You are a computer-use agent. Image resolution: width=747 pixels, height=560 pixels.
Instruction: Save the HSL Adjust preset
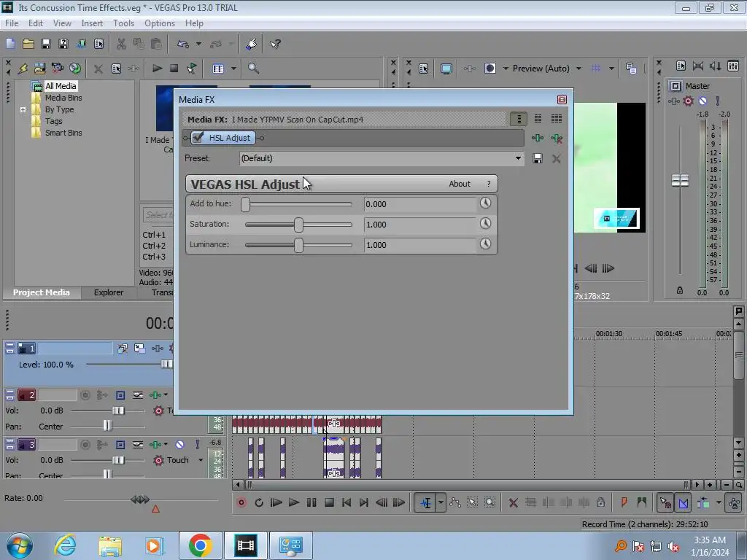point(538,158)
